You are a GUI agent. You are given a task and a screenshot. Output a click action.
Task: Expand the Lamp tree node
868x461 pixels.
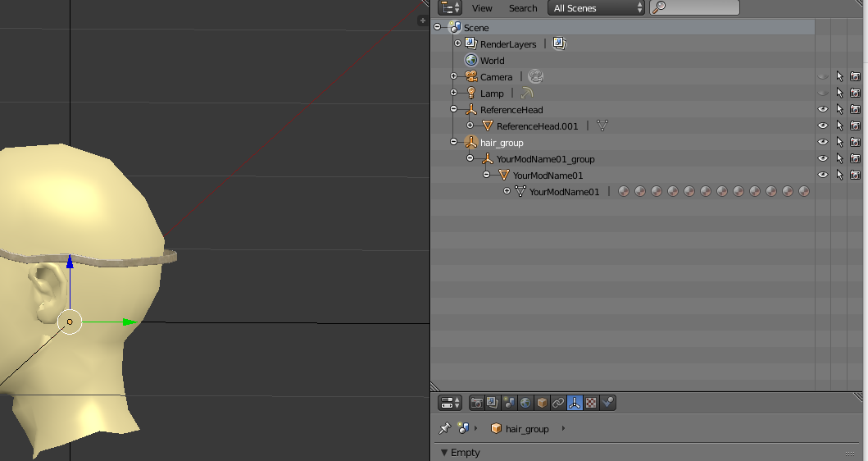[453, 92]
